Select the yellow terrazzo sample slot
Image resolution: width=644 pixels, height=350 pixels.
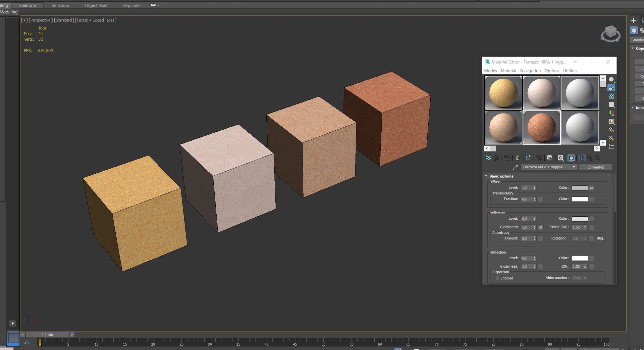tap(503, 93)
